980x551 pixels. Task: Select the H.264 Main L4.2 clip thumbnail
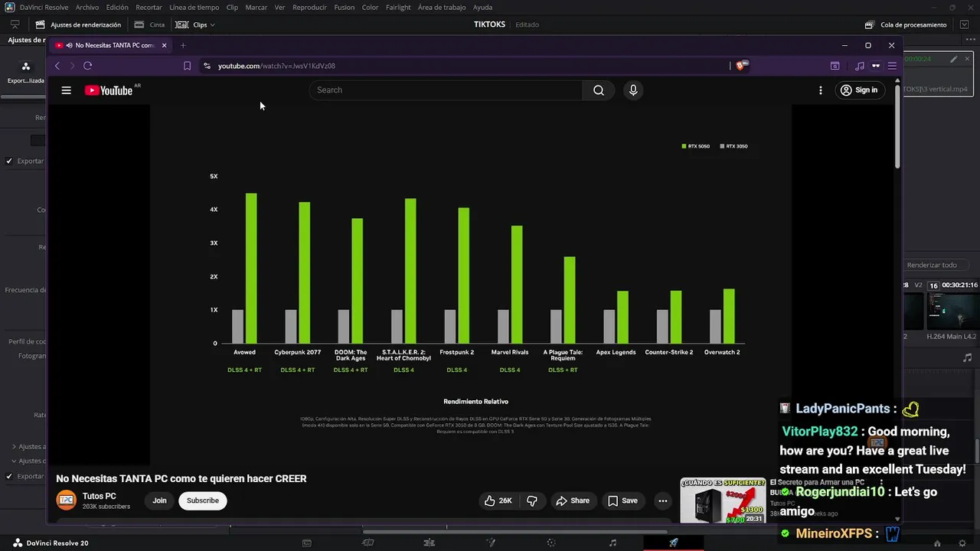point(952,311)
